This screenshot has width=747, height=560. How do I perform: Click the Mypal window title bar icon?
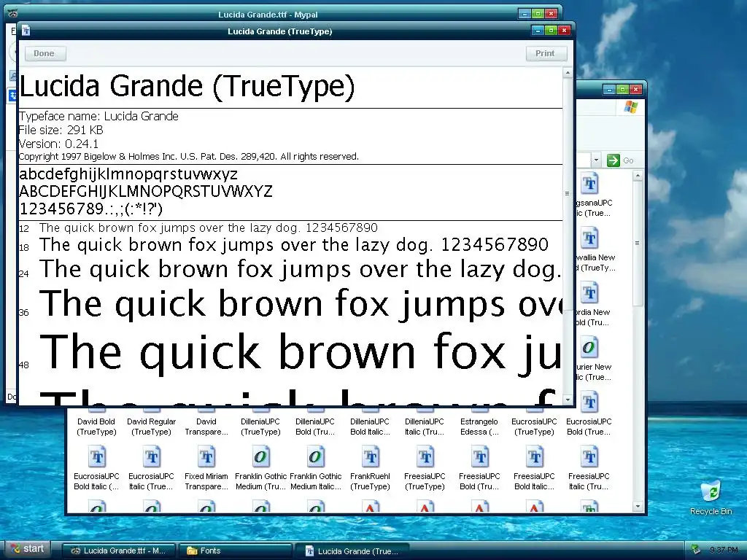(x=13, y=13)
